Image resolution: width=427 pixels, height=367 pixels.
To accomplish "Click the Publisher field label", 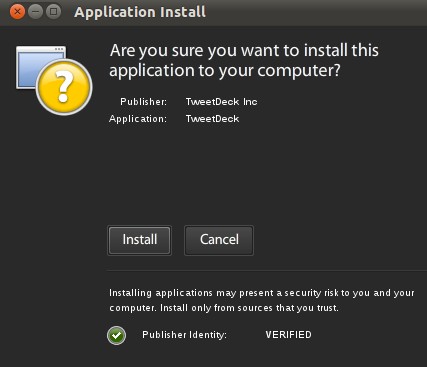I will click(x=144, y=102).
